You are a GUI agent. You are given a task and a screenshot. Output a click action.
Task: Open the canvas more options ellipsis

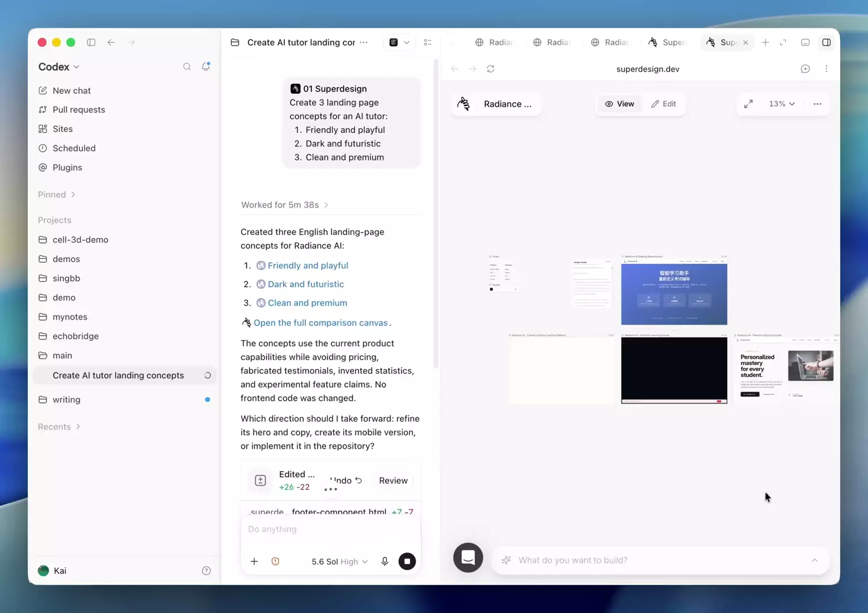[817, 104]
